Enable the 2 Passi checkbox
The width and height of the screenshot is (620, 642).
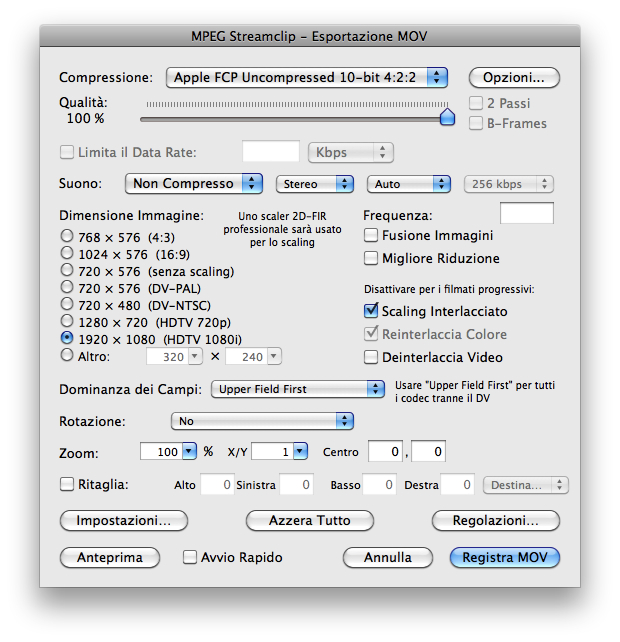click(475, 103)
